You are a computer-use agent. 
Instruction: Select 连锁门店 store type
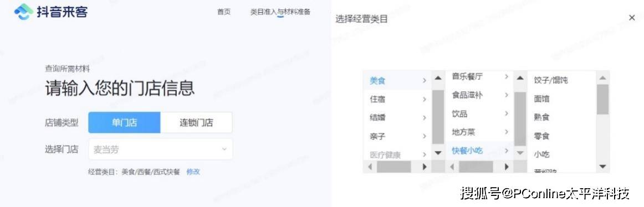point(196,122)
